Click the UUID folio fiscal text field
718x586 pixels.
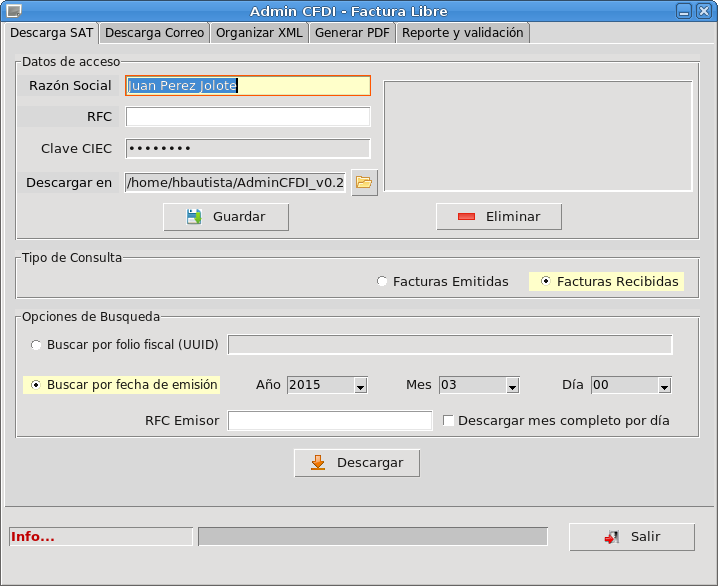coord(450,345)
